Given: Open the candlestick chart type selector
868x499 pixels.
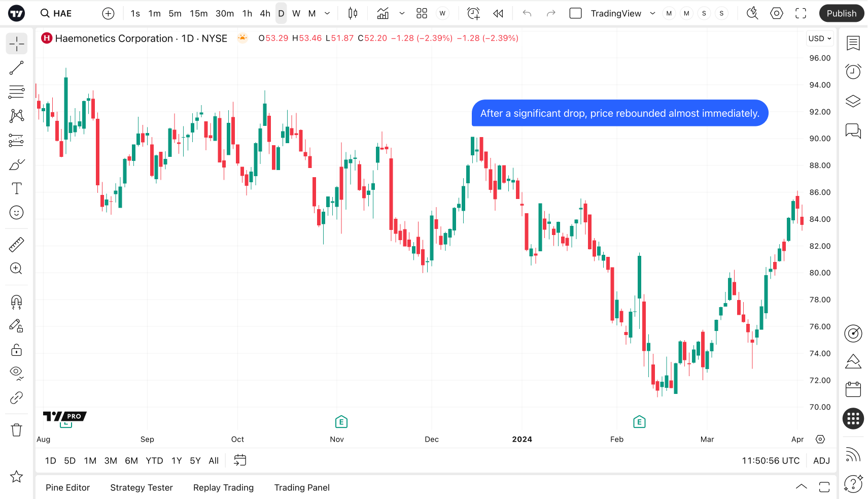Looking at the screenshot, I should tap(353, 13).
